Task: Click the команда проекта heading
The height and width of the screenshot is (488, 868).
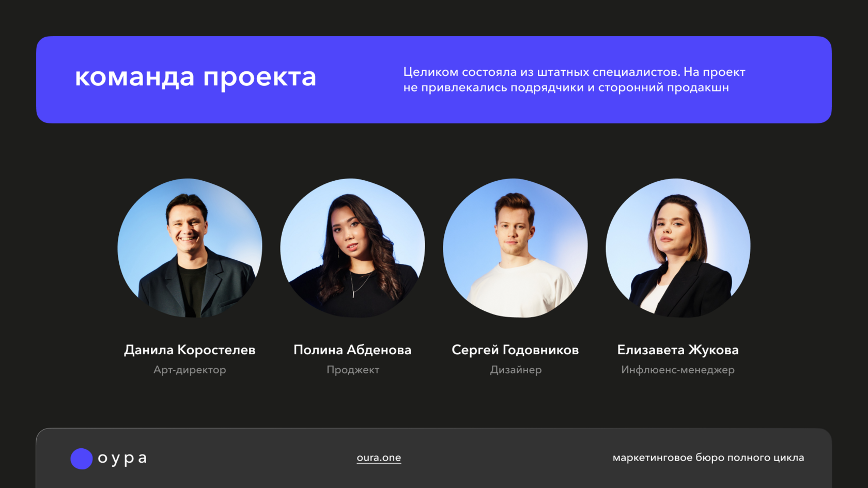Action: pos(195,77)
